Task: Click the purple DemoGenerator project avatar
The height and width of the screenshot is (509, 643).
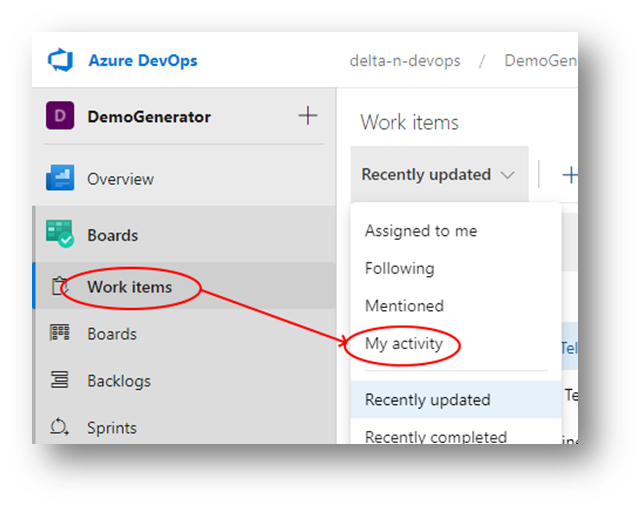Action: [x=60, y=116]
